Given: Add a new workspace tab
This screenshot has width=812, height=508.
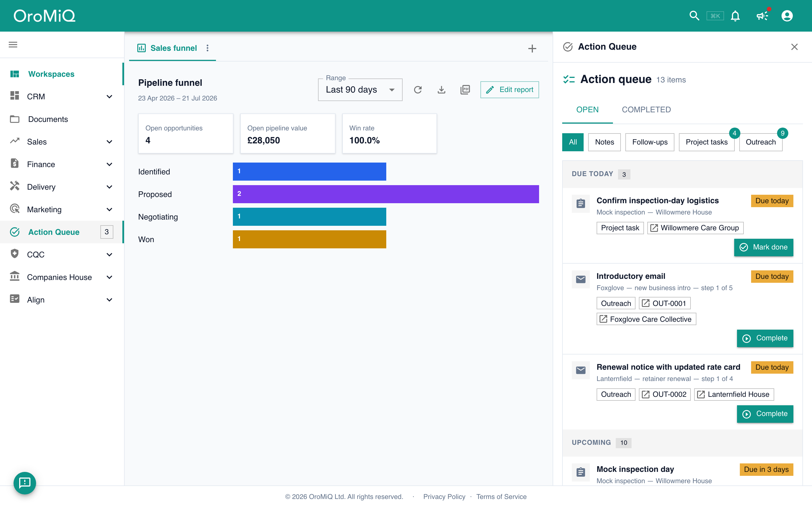Looking at the screenshot, I should 532,48.
